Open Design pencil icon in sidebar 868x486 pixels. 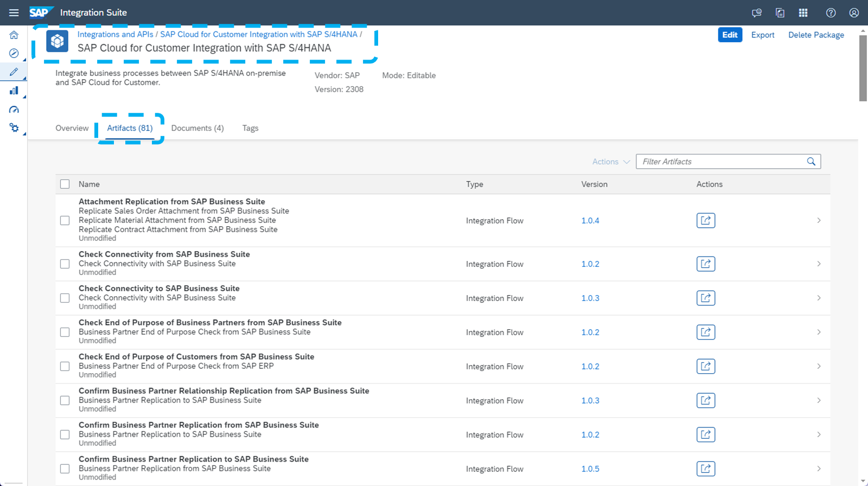coord(14,72)
